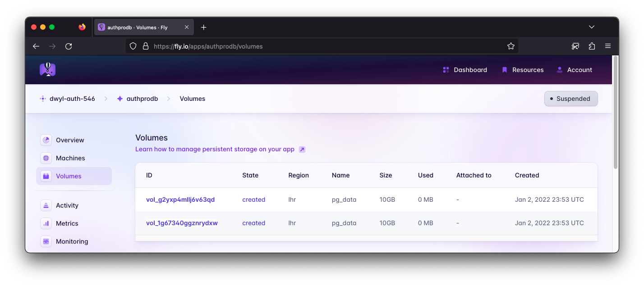
Task: Click the Volumes briefcase icon in the sidebar
Action: click(x=46, y=176)
